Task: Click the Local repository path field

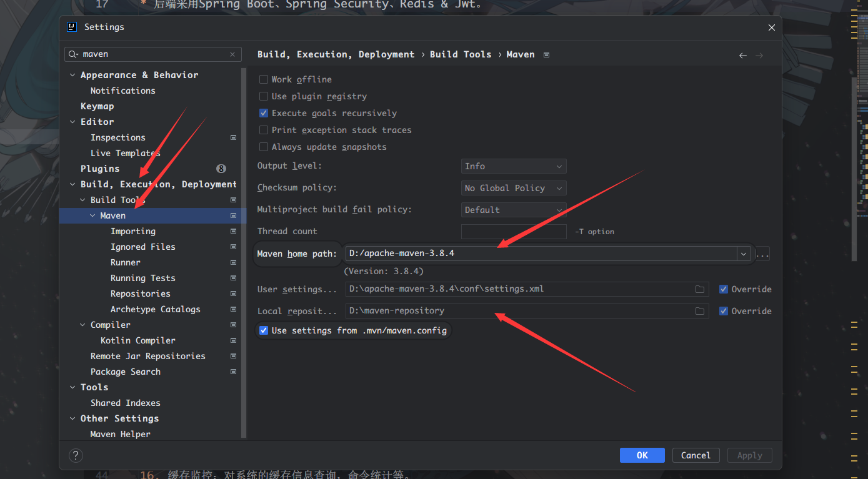Action: 519,311
